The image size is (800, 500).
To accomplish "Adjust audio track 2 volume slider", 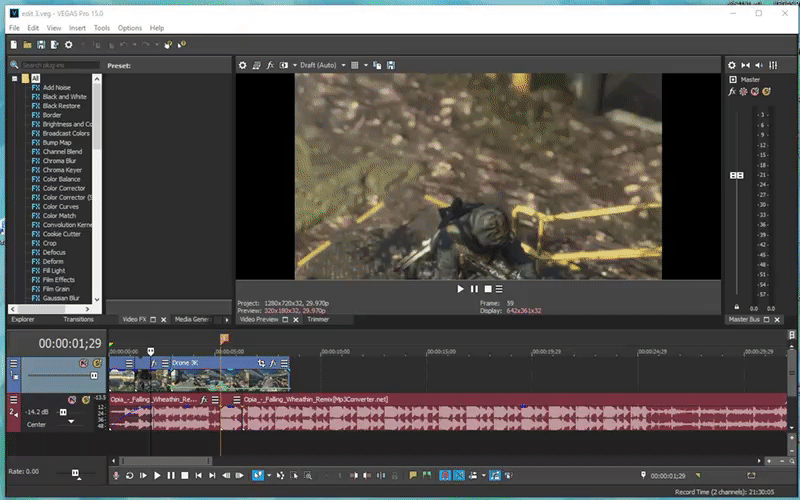I will [x=63, y=412].
